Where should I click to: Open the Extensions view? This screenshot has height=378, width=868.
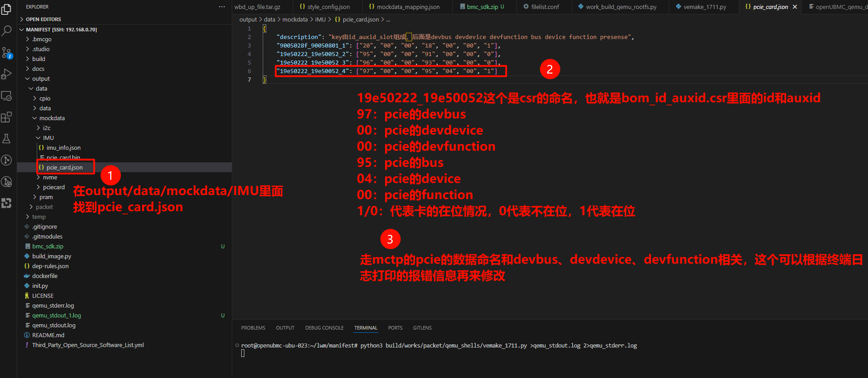[7, 117]
